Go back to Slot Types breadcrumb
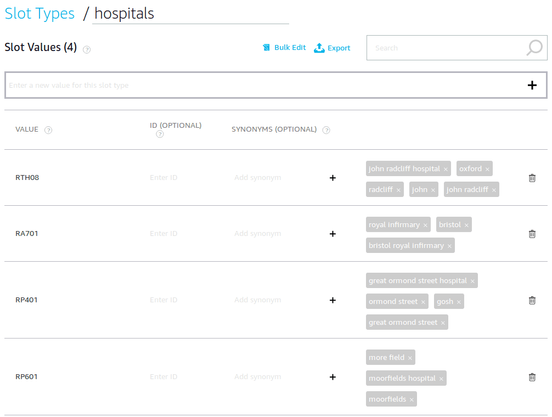The height and width of the screenshot is (417, 552). 39,14
